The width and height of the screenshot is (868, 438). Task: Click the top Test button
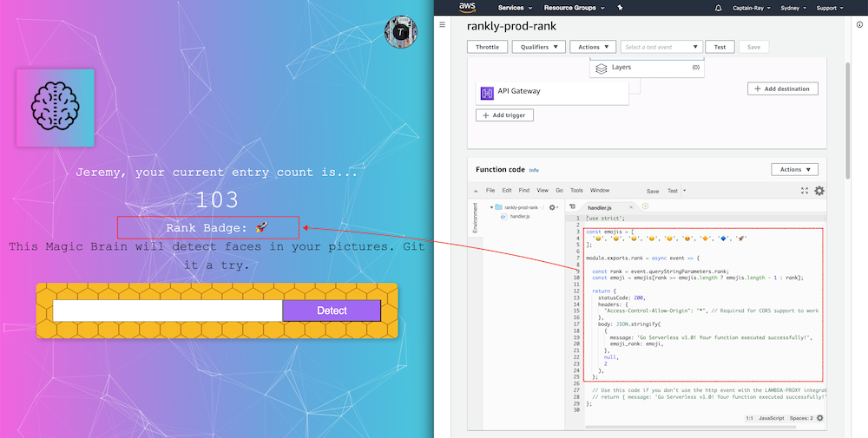click(720, 47)
